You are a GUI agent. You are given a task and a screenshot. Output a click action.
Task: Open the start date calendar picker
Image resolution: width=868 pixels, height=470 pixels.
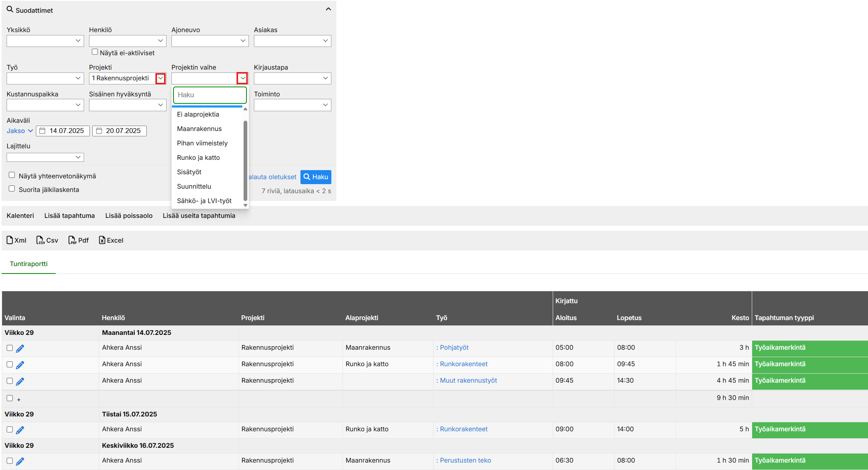tap(42, 131)
